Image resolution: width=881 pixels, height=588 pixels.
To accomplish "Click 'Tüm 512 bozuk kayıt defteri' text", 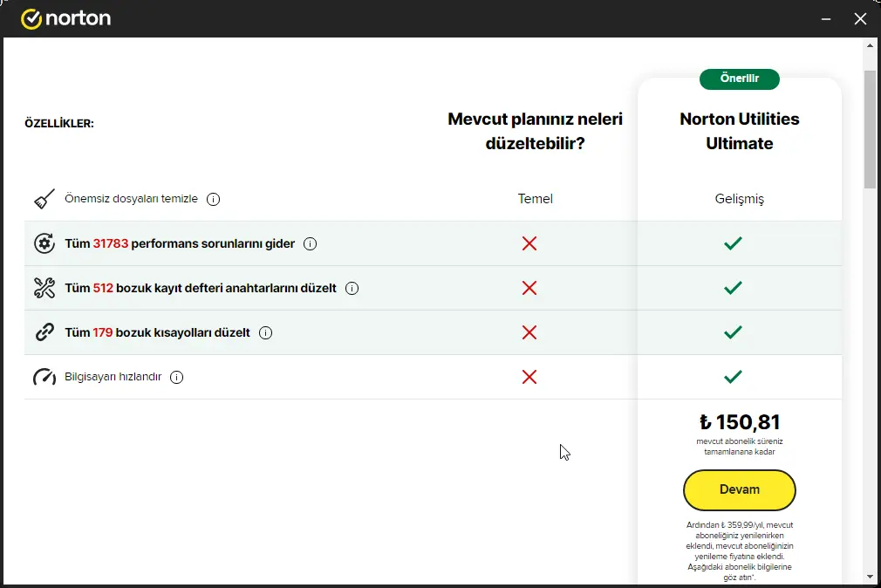I will pyautogui.click(x=201, y=288).
